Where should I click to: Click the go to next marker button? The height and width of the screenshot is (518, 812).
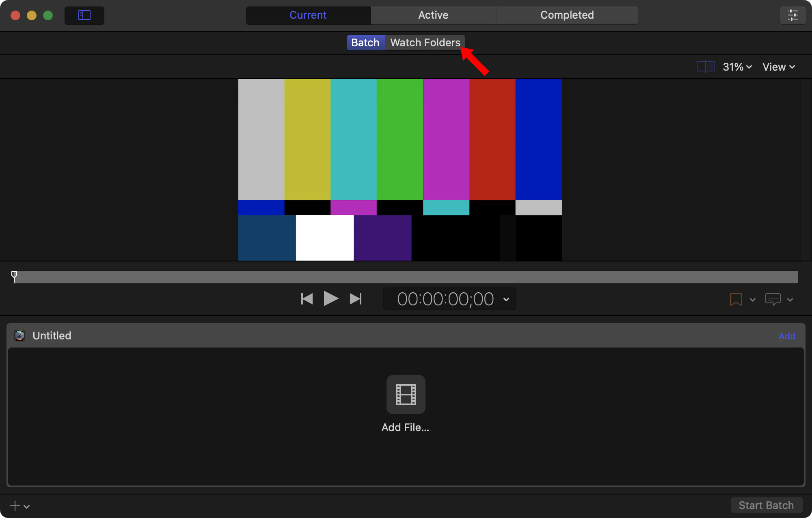(356, 299)
